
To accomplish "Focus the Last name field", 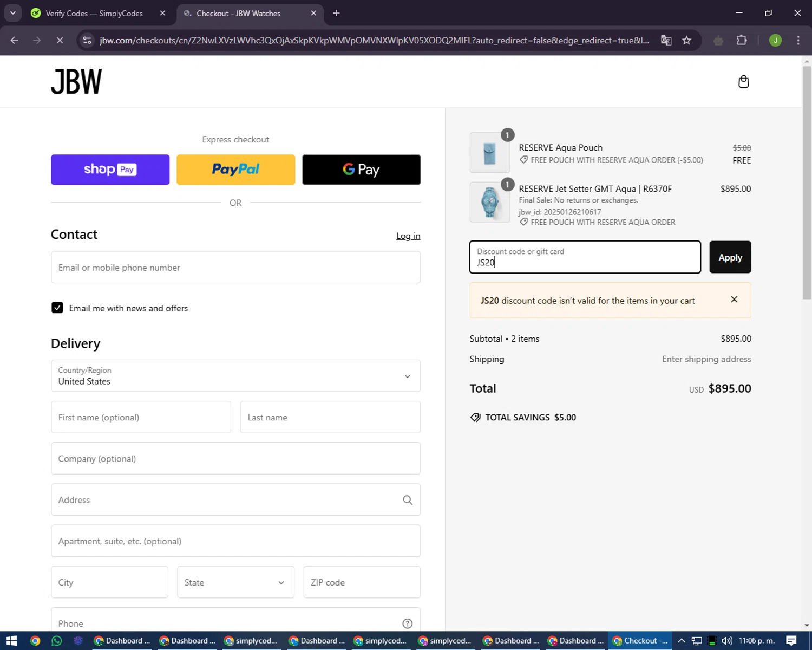I will [330, 417].
